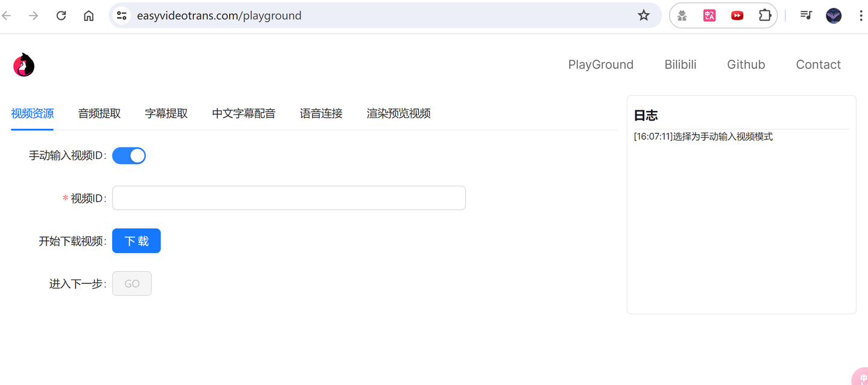
Task: Open the browser profile avatar
Action: click(833, 15)
